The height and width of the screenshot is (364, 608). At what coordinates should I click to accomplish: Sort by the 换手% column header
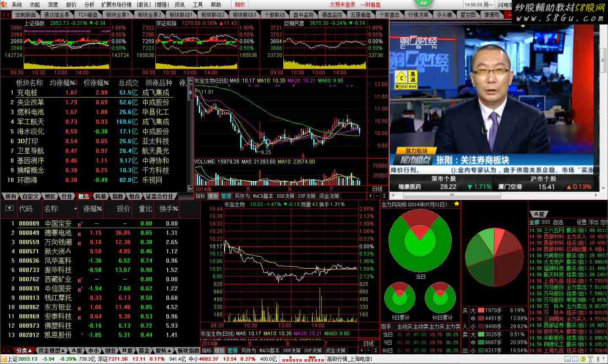168,209
